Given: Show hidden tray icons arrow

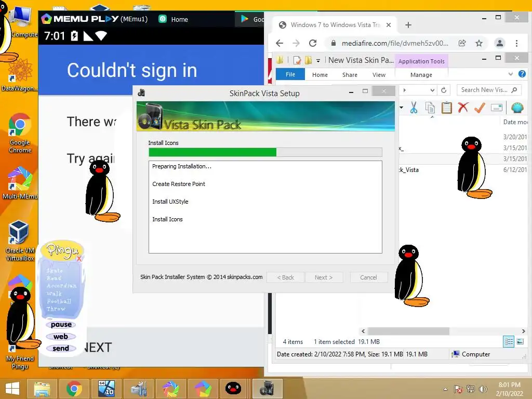Looking at the screenshot, I should [x=445, y=389].
